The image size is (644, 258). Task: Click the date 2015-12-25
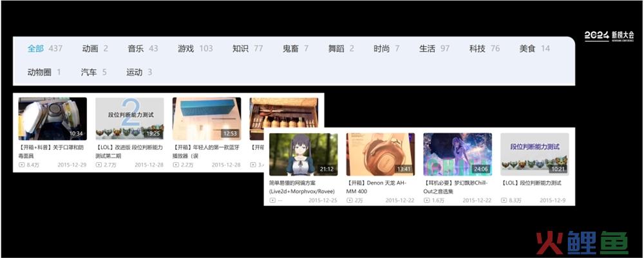(x=323, y=201)
